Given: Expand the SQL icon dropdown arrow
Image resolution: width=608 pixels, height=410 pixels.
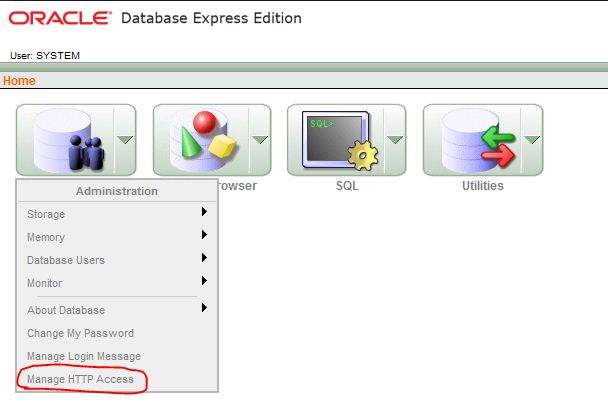Looking at the screenshot, I should pos(395,140).
